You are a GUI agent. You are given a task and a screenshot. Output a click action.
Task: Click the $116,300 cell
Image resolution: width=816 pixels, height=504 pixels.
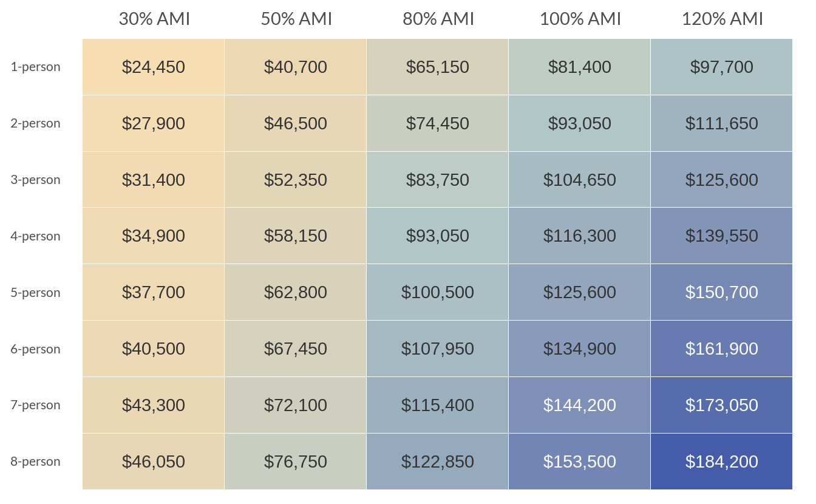pyautogui.click(x=580, y=236)
